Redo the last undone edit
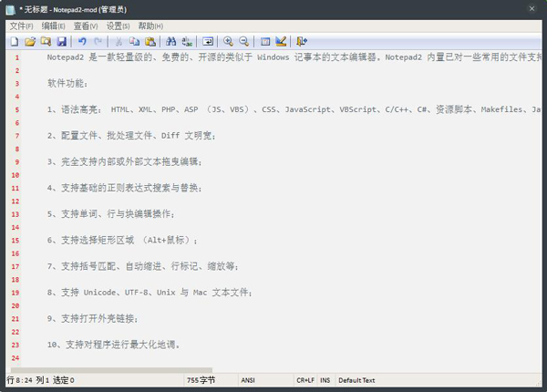The image size is (547, 392). pos(98,42)
